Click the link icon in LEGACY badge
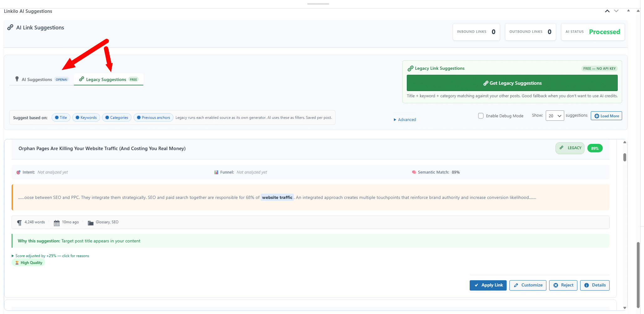Screen dimensions: 644x314 click(561, 148)
